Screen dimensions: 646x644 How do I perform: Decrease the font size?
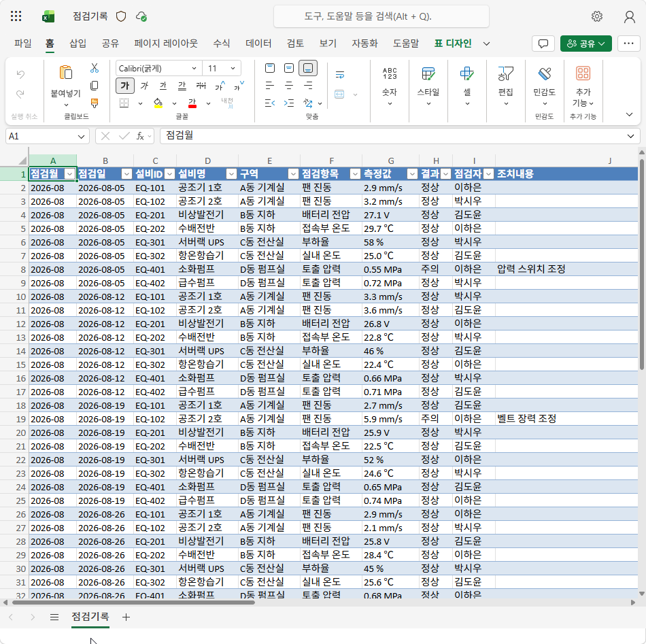coord(239,86)
